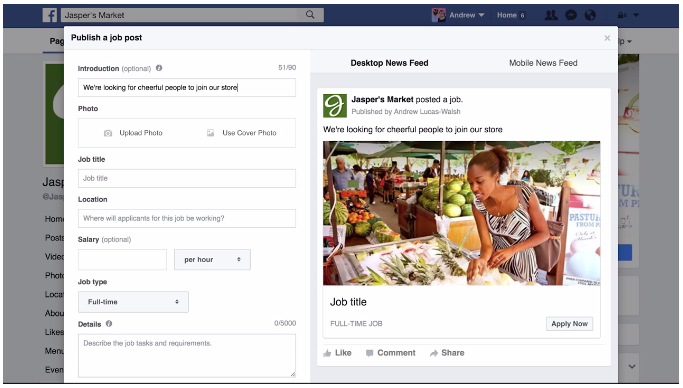Click the Job title heading in preview
Viewport: 683px width, 388px height.
click(348, 302)
